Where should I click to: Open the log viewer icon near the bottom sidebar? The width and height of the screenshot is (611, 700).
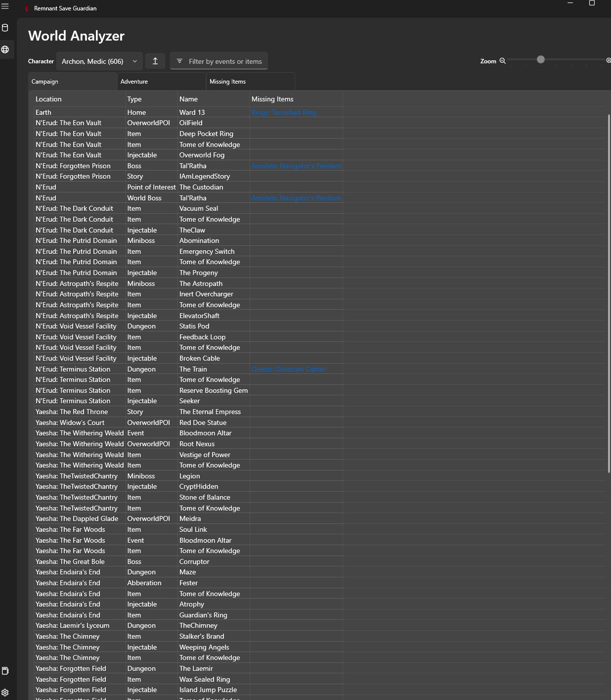(x=5, y=671)
